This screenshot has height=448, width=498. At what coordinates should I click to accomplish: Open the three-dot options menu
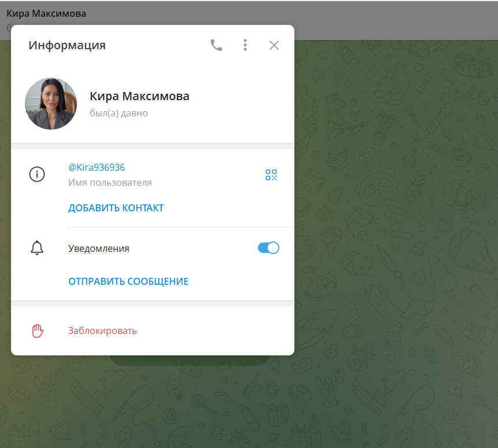pyautogui.click(x=245, y=45)
